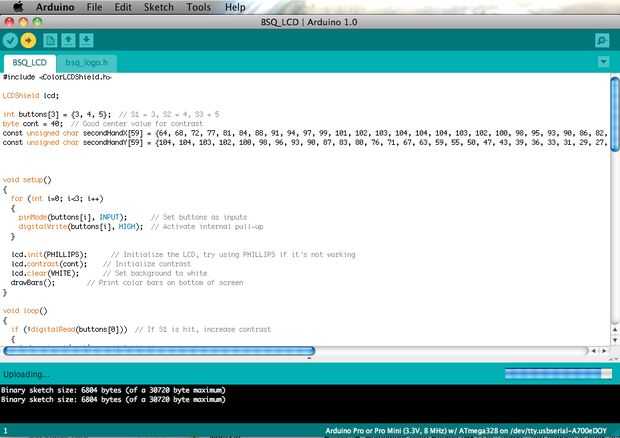Open the Arduino application menu

coord(55,7)
